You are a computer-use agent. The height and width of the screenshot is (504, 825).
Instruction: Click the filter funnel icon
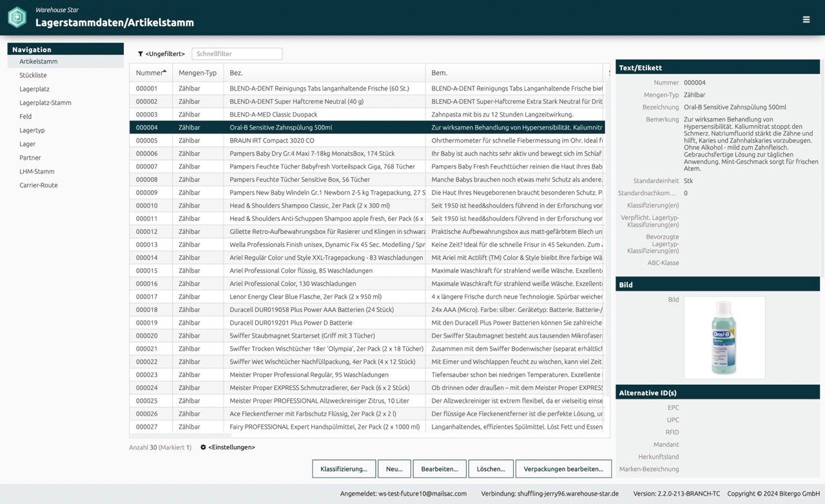click(x=141, y=54)
